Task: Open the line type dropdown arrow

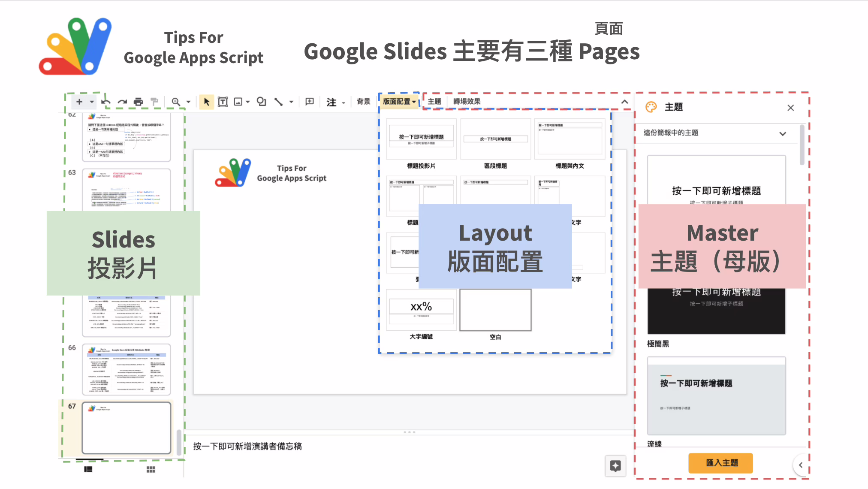Action: pos(291,102)
